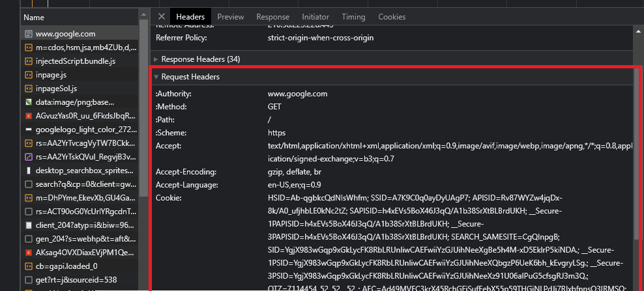This screenshot has width=644, height=291.
Task: Select the rs=ACT90oG0YcUrlYRgcdnT request
Action: pos(80,212)
